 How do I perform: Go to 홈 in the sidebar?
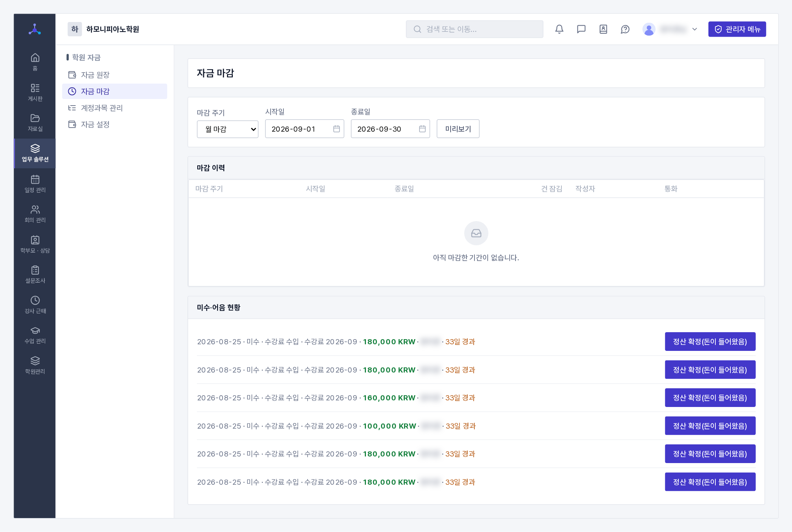click(x=35, y=62)
